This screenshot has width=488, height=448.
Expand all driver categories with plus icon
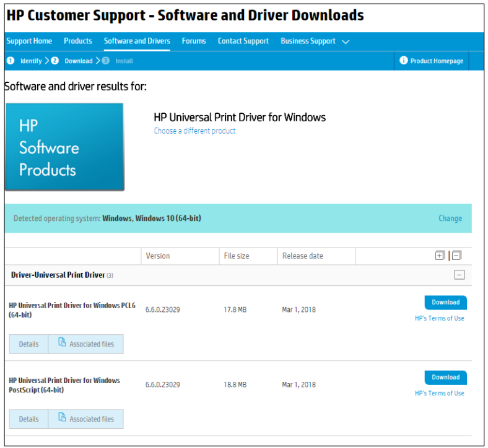(x=440, y=256)
